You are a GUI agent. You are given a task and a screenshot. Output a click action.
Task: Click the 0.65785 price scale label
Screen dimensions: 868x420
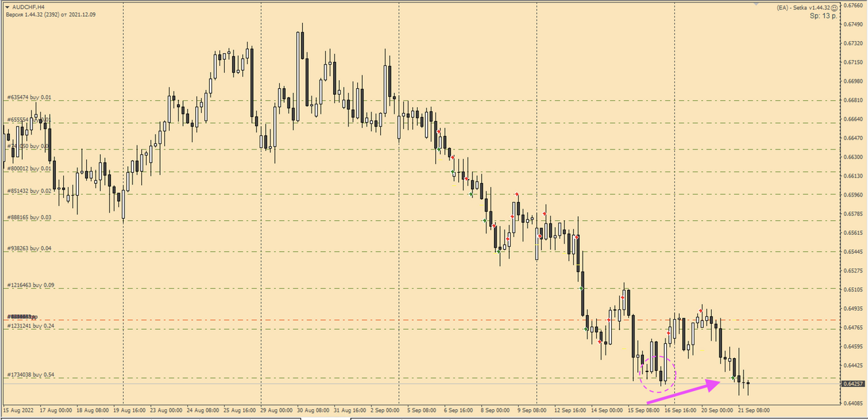[x=853, y=214]
